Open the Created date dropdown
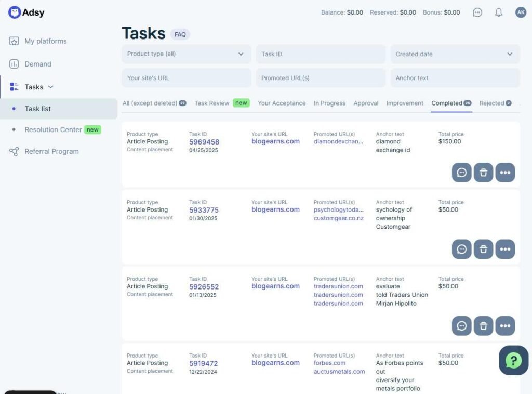 point(455,54)
